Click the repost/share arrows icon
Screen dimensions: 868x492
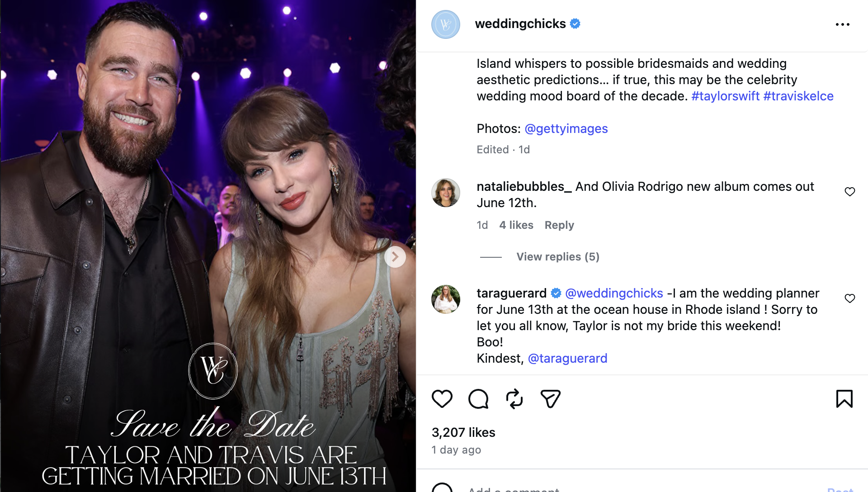coord(514,398)
